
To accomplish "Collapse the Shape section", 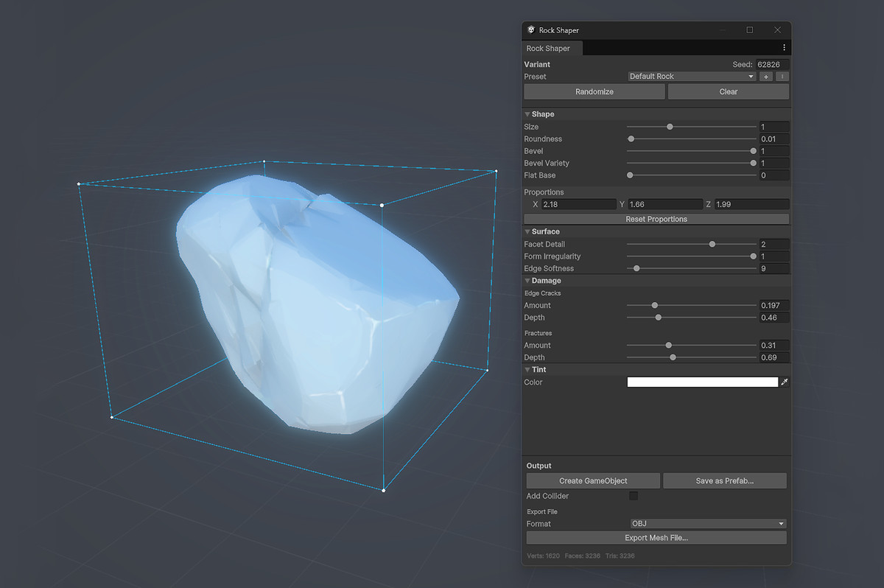I will point(527,114).
